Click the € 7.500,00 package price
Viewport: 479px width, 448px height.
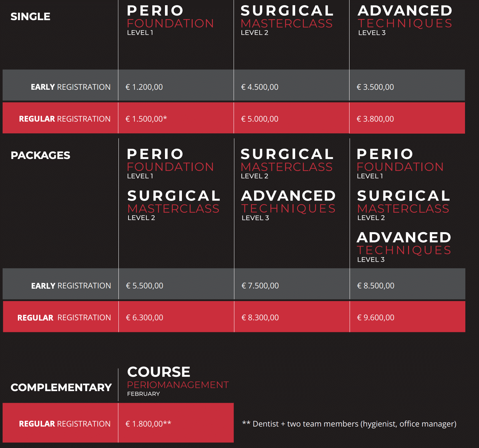[260, 286]
